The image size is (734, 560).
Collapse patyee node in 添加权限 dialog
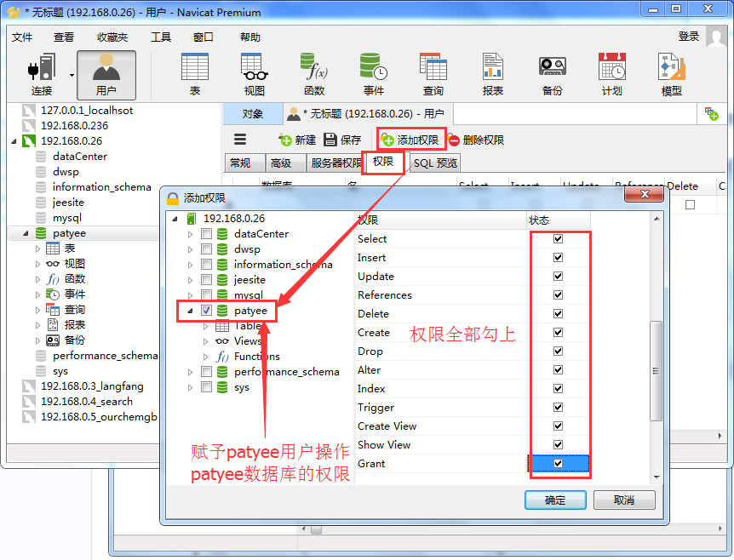click(x=190, y=310)
